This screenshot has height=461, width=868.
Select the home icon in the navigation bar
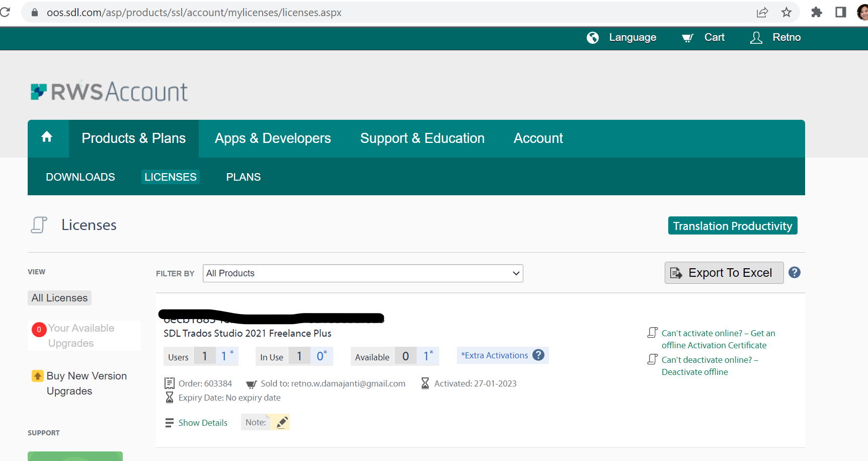[47, 137]
